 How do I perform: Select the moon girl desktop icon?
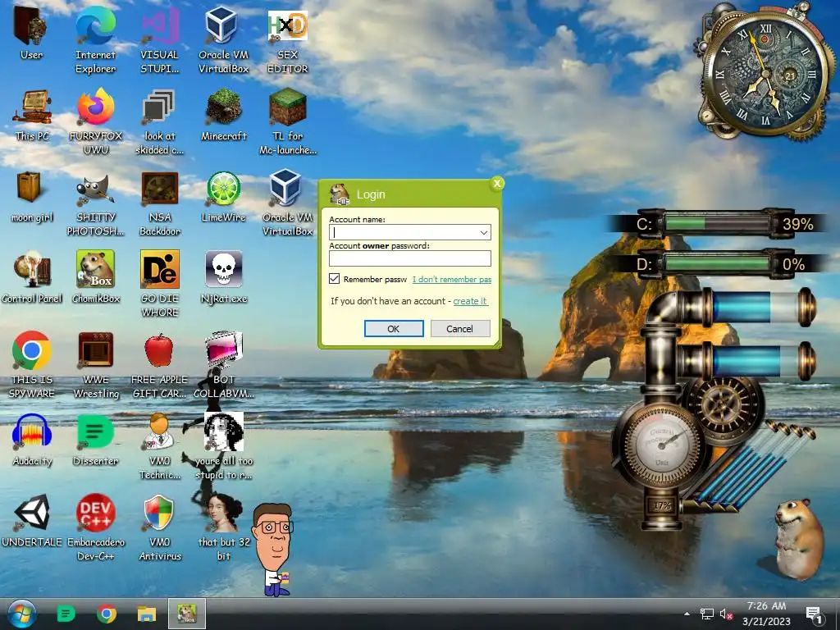[x=32, y=196]
